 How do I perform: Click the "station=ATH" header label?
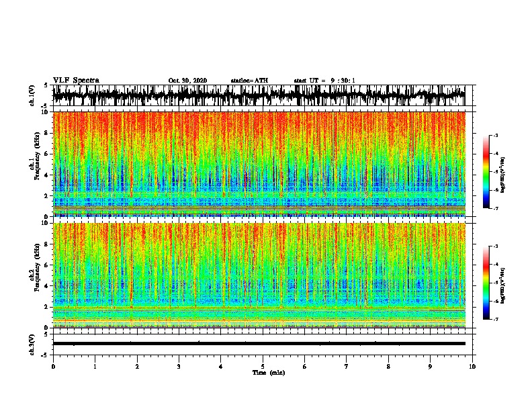coord(249,81)
